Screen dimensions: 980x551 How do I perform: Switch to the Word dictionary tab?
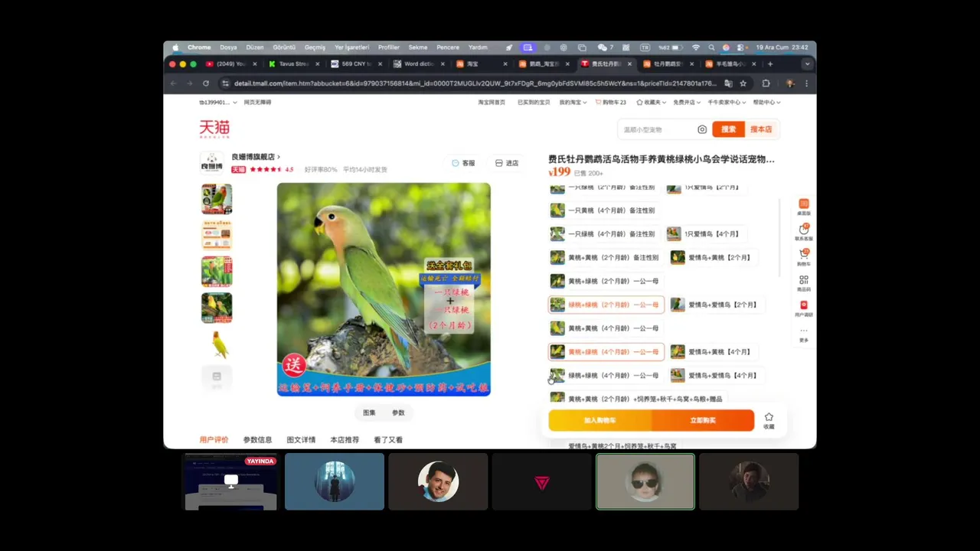(419, 64)
